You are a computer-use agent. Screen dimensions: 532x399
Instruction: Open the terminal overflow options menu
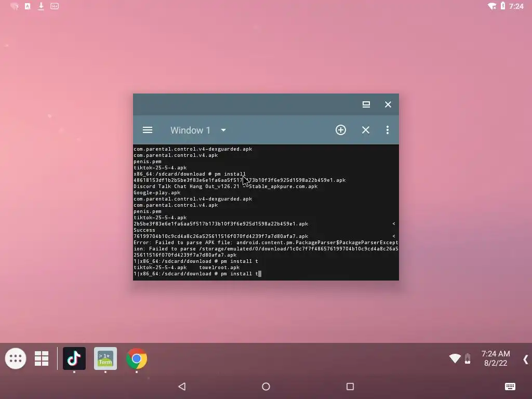tap(388, 130)
